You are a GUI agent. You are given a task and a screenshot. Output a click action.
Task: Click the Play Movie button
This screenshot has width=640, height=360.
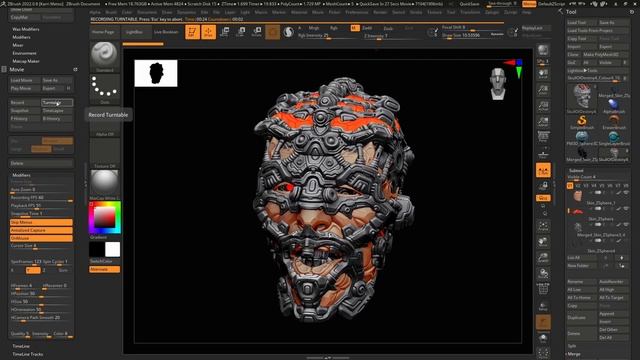click(24, 88)
